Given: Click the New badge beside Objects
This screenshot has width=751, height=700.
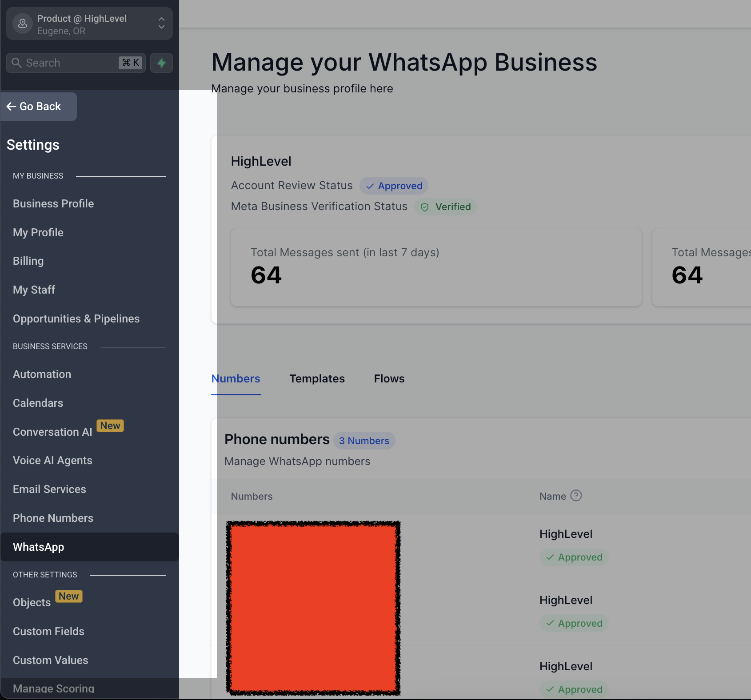Looking at the screenshot, I should point(69,597).
